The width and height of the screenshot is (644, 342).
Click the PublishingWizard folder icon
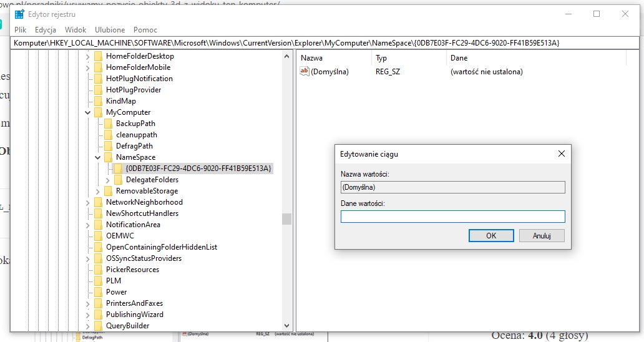pos(98,315)
